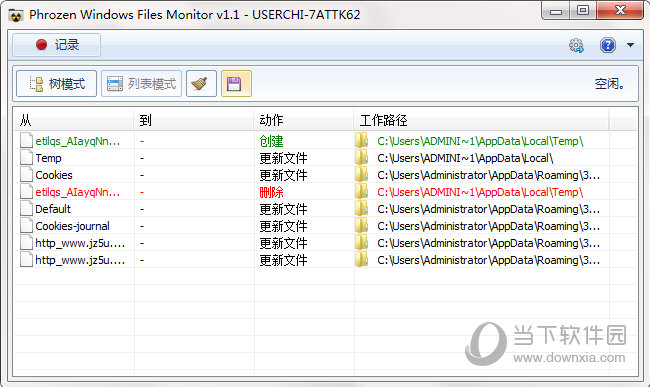Open settings with the gear icon
This screenshot has height=387, width=650.
tap(576, 45)
